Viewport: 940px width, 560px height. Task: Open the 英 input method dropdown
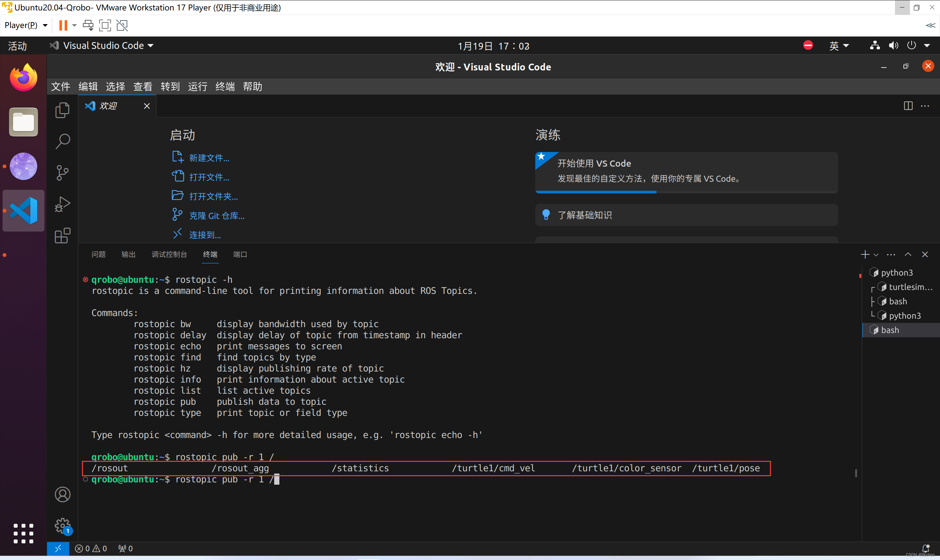(839, 46)
